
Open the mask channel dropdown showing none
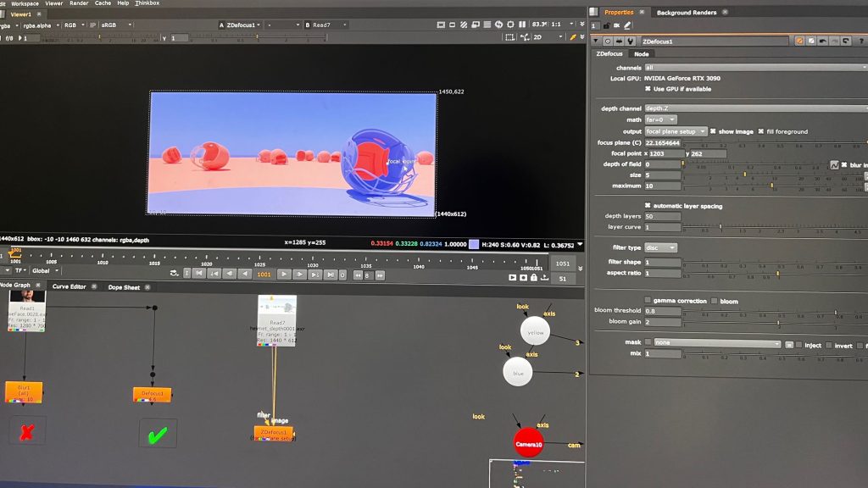coord(717,344)
